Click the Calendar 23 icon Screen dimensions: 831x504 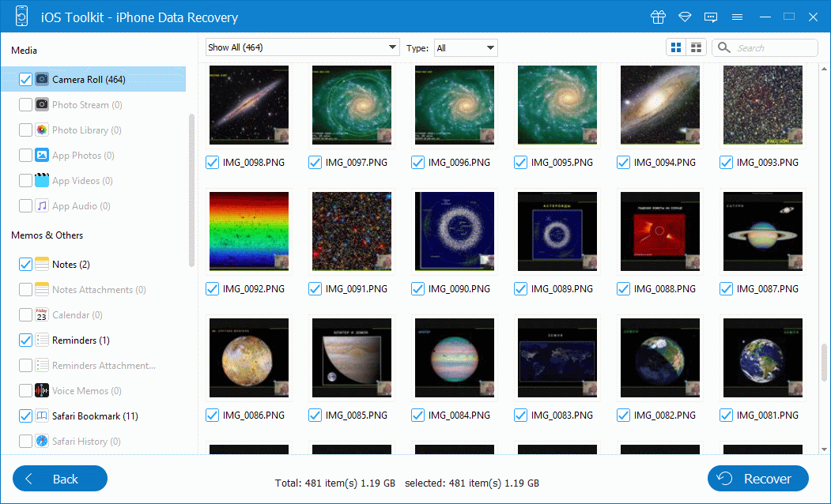point(42,315)
